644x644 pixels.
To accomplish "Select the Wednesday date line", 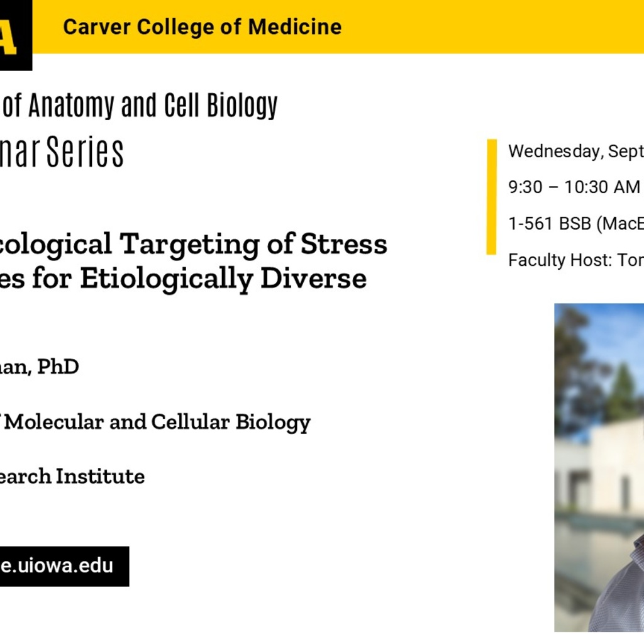I will [x=576, y=151].
